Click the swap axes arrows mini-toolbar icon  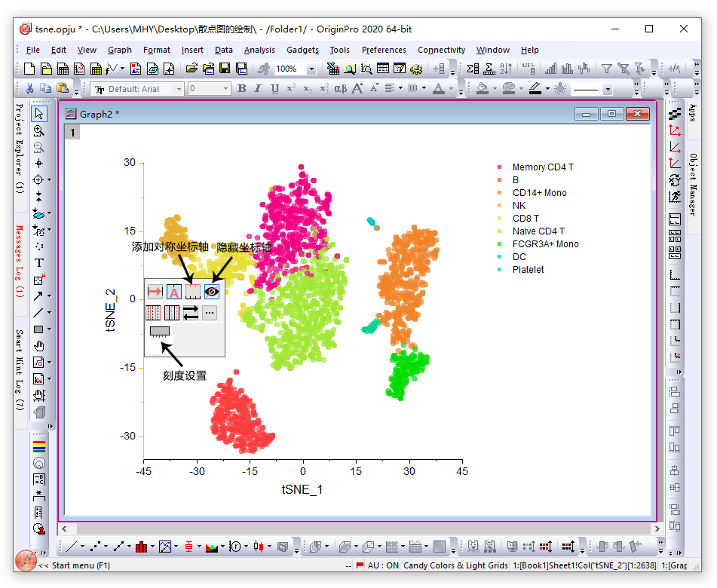(191, 313)
